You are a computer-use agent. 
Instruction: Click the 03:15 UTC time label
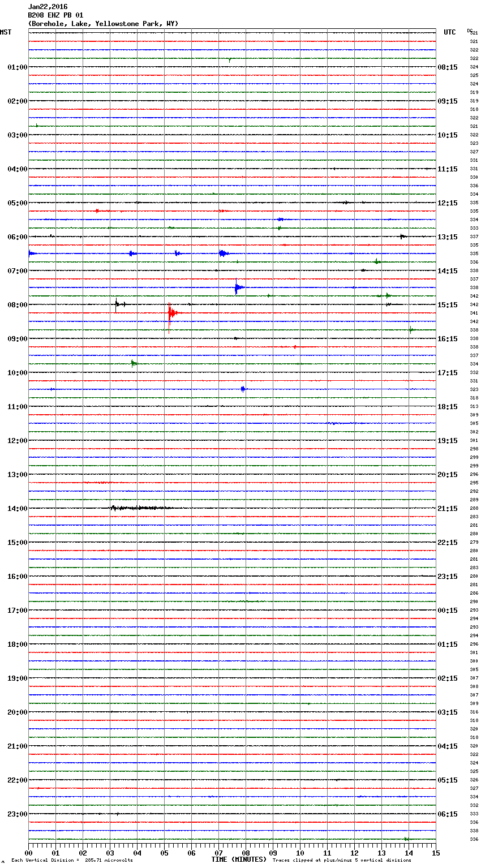click(x=448, y=712)
